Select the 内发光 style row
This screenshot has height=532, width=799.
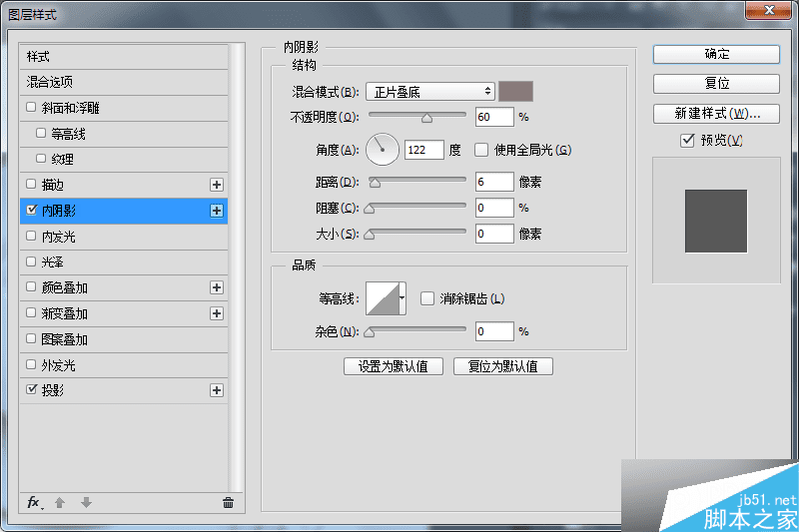tap(124, 237)
